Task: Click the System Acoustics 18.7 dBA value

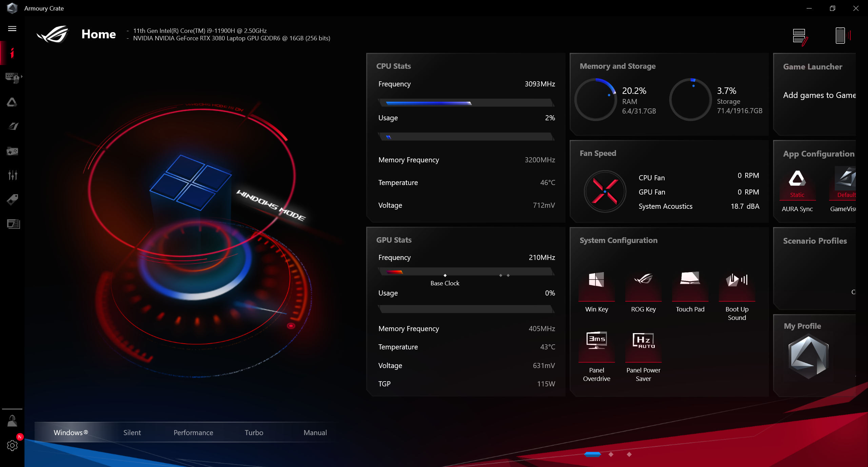Action: pos(745,206)
